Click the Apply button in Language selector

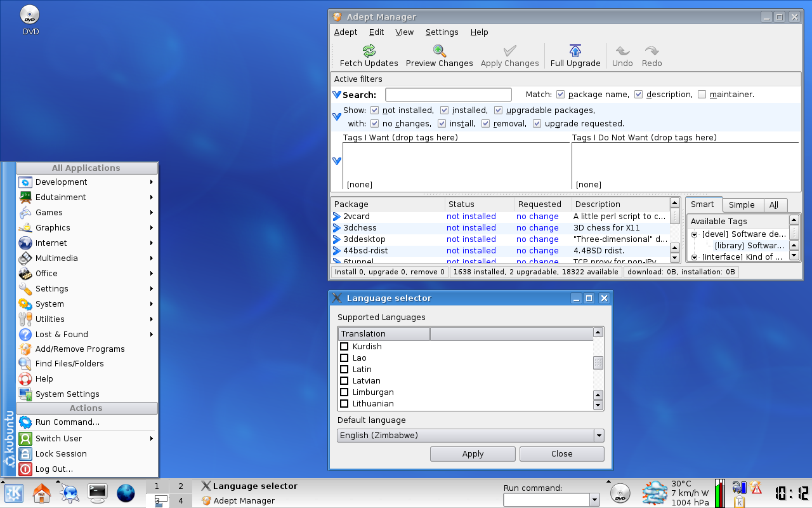tap(473, 453)
